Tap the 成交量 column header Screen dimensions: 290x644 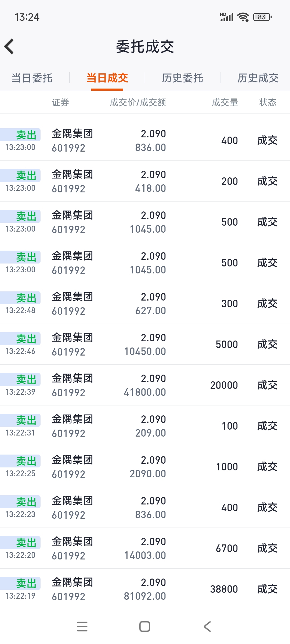[x=225, y=103]
